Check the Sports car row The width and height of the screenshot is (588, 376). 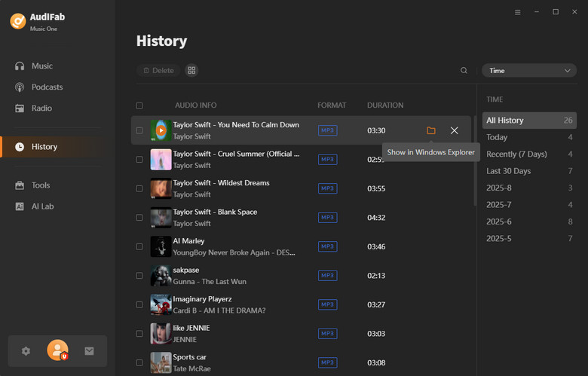[139, 362]
